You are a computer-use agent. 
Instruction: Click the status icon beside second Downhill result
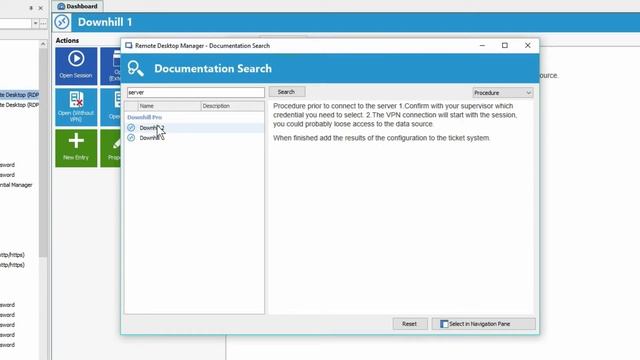pos(131,138)
